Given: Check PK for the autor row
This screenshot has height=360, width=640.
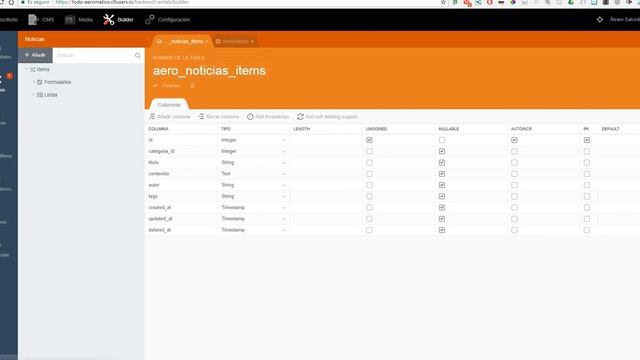Looking at the screenshot, I should (x=587, y=185).
